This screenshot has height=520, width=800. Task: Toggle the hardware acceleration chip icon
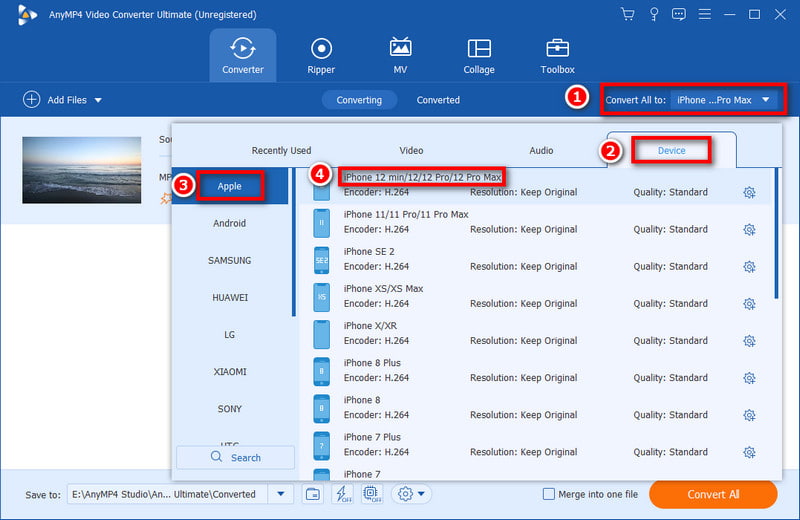click(372, 494)
